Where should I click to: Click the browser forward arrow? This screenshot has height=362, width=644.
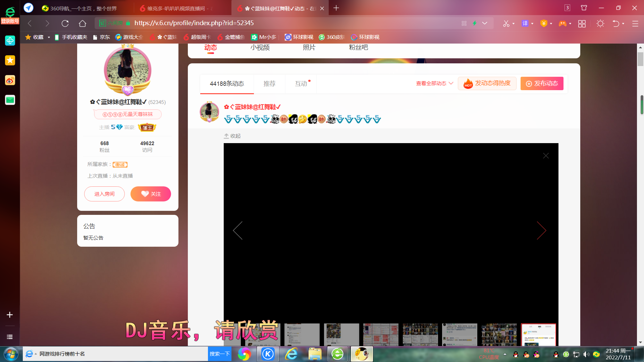(47, 23)
